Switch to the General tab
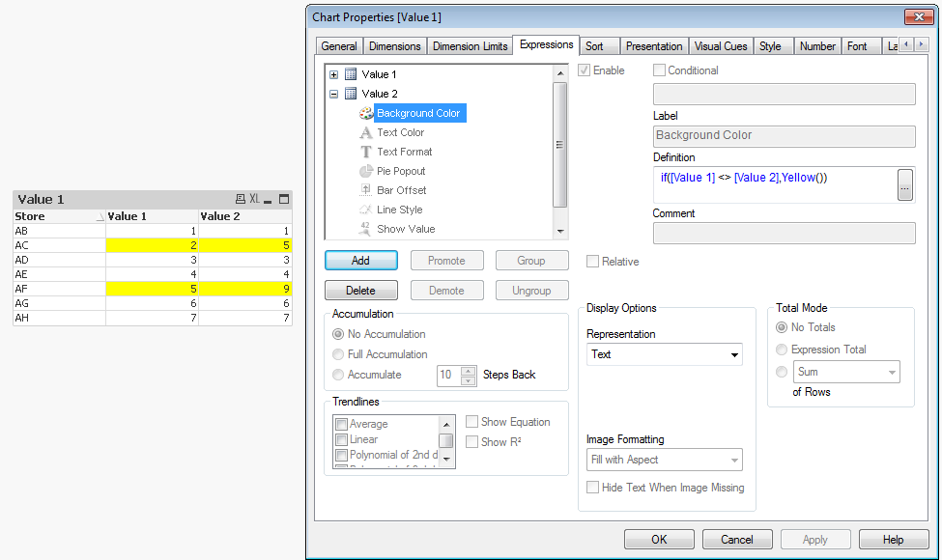Screen dimensions: 942x560 [339, 46]
